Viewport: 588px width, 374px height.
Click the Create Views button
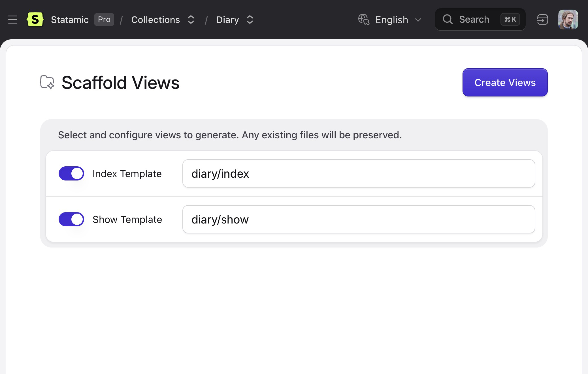click(505, 82)
